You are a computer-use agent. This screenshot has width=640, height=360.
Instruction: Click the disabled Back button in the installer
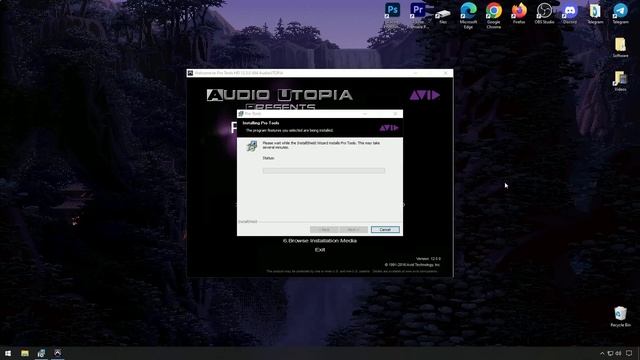324,230
